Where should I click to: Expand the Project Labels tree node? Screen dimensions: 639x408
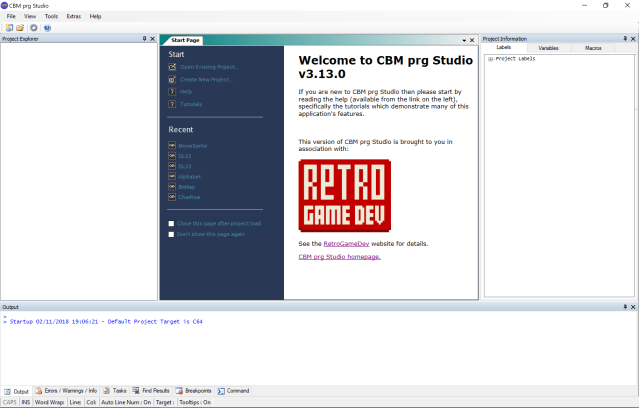pyautogui.click(x=489, y=59)
